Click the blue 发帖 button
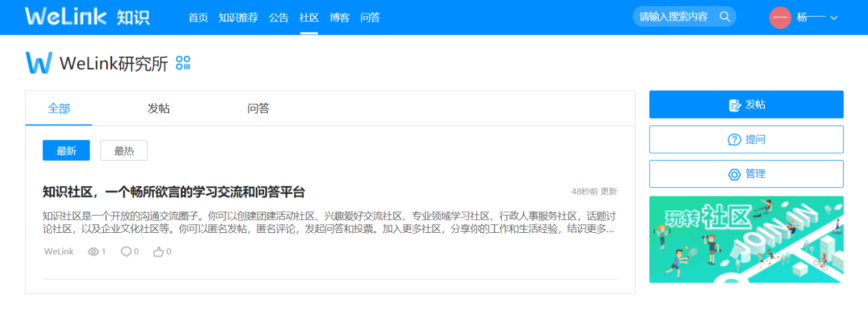 [x=746, y=104]
